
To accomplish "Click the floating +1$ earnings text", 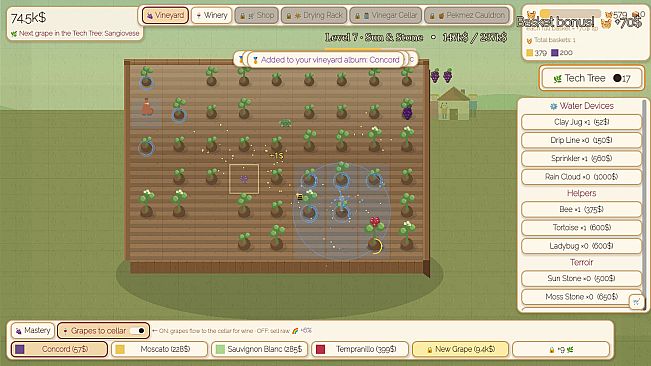I will tap(277, 156).
